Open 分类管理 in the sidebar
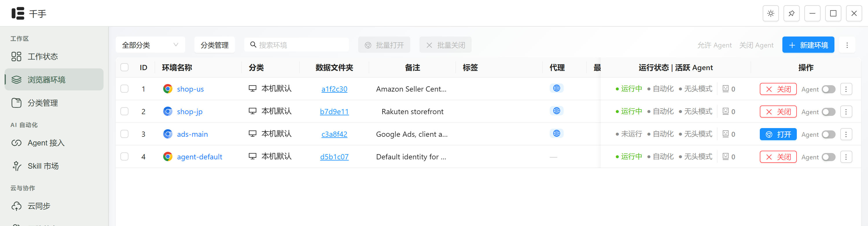This screenshot has height=226, width=868. [x=54, y=103]
